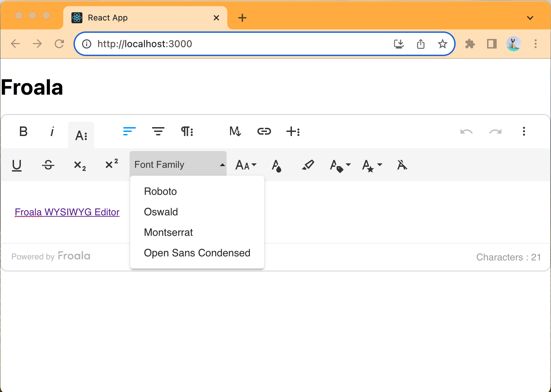
Task: Select the Montserrat font
Action: coord(168,232)
